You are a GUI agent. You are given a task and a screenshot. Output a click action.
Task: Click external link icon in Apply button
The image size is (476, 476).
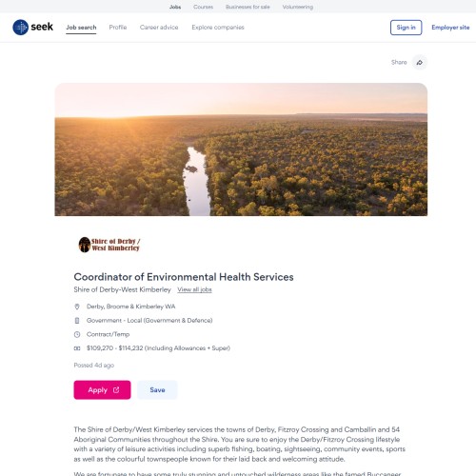116,389
